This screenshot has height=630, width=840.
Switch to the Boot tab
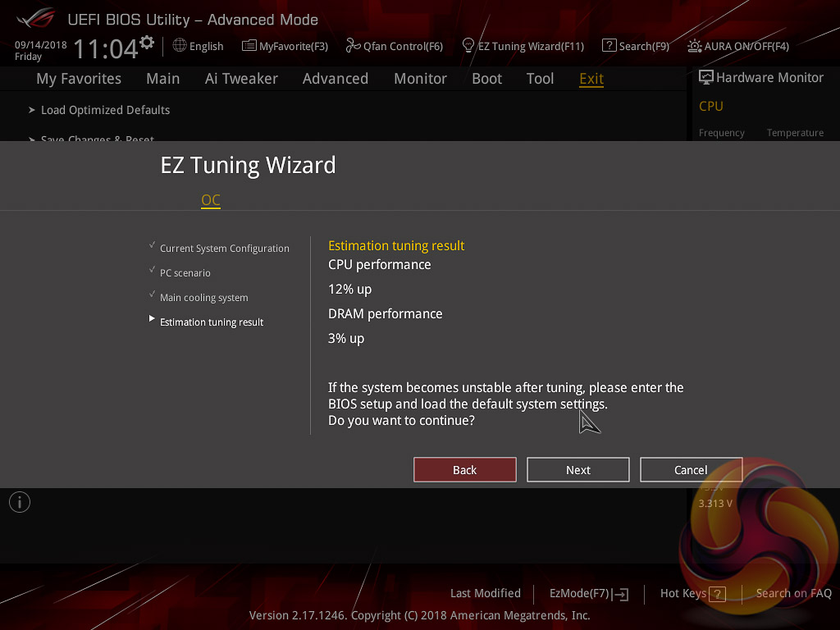(487, 79)
